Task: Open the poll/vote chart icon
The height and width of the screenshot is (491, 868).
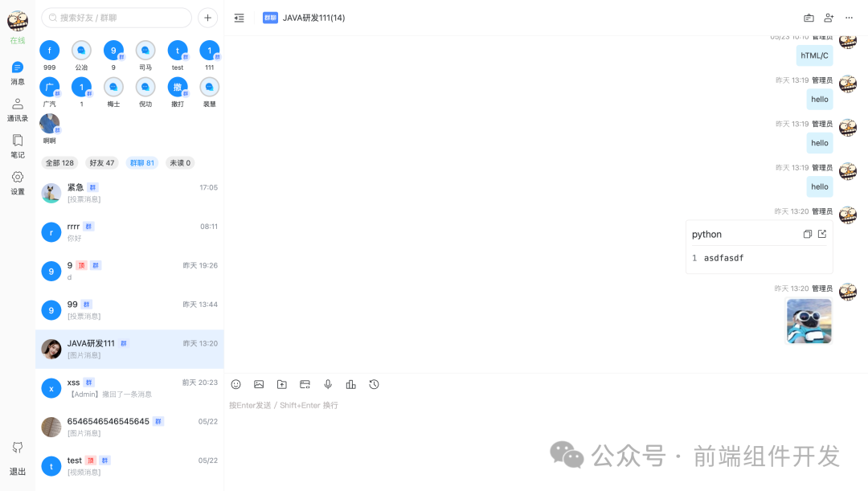Action: click(350, 384)
